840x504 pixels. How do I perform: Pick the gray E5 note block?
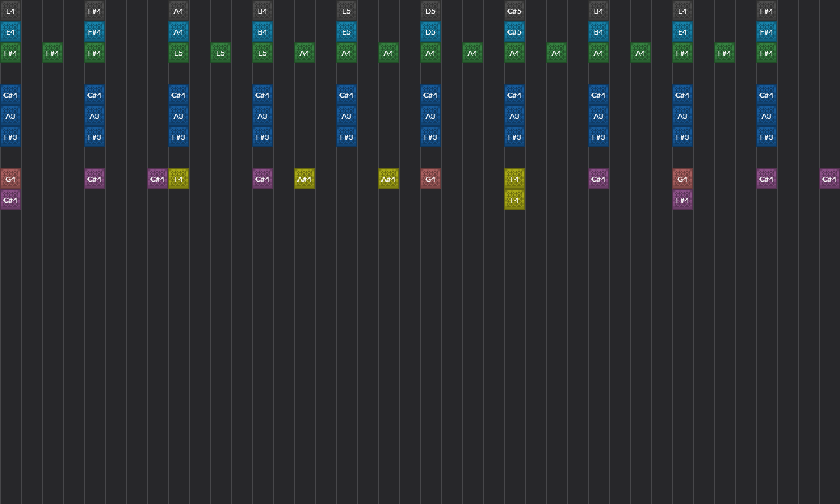click(x=346, y=11)
